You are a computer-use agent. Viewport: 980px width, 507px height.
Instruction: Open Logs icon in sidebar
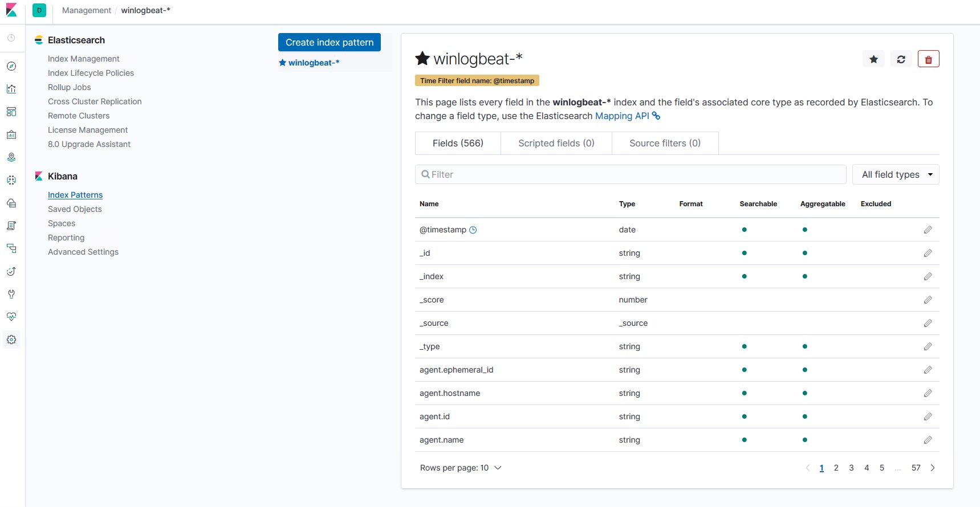[11, 226]
